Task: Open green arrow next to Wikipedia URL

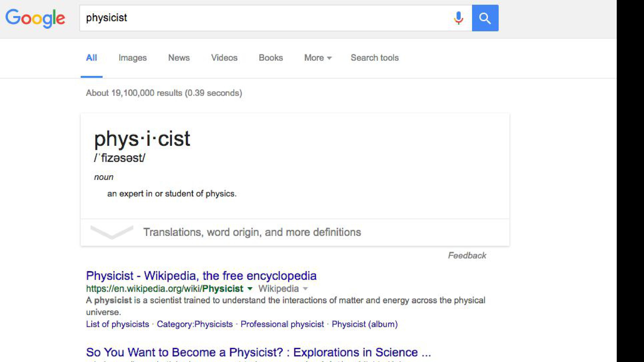Action: [x=249, y=289]
